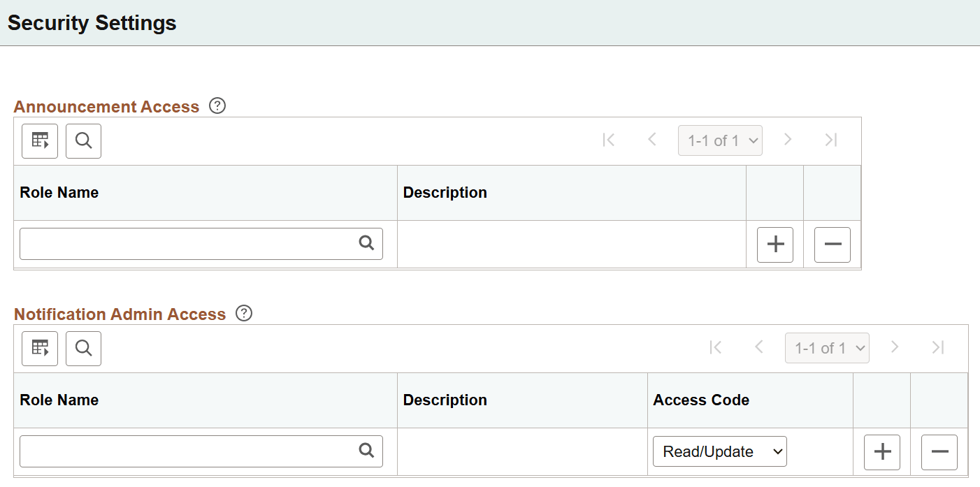This screenshot has height=487, width=980.
Task: Open the Access Code dropdown showing Read/Update
Action: pos(719,451)
